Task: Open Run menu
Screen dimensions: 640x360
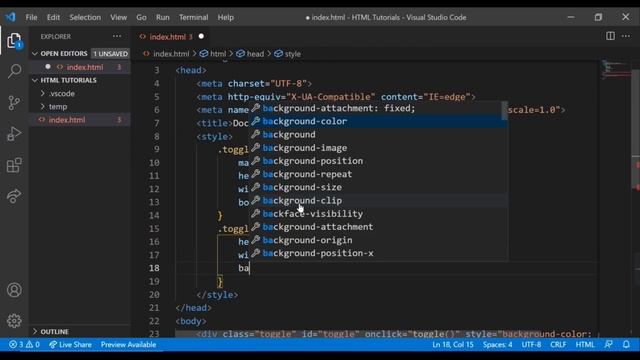Action: point(162,18)
